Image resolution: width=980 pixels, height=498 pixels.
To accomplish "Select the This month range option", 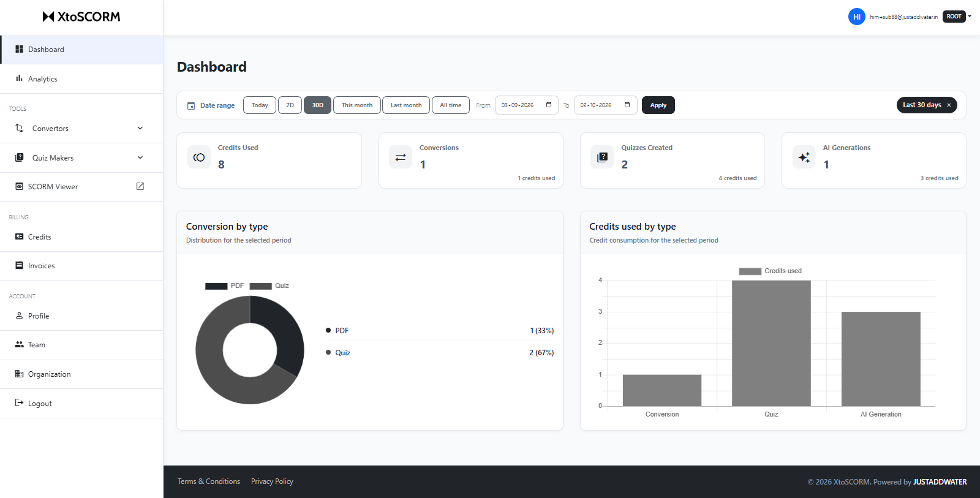I will 357,105.
